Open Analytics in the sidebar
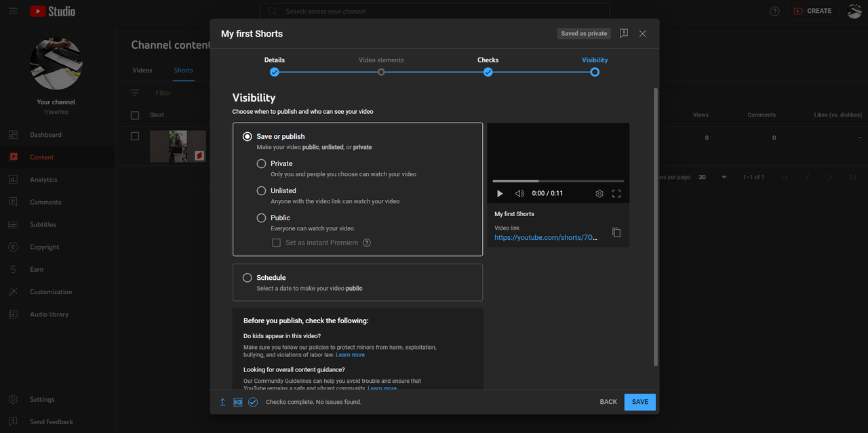The height and width of the screenshot is (433, 868). [x=58, y=180]
